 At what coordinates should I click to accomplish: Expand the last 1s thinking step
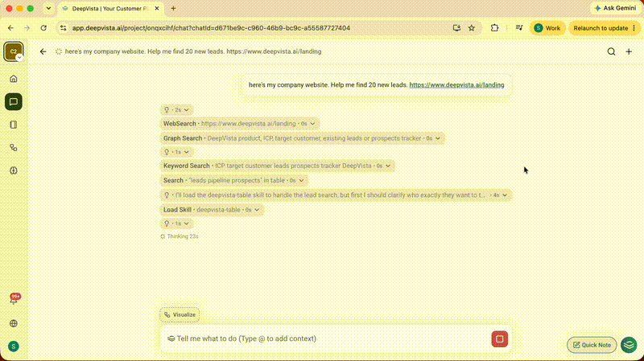(x=176, y=224)
